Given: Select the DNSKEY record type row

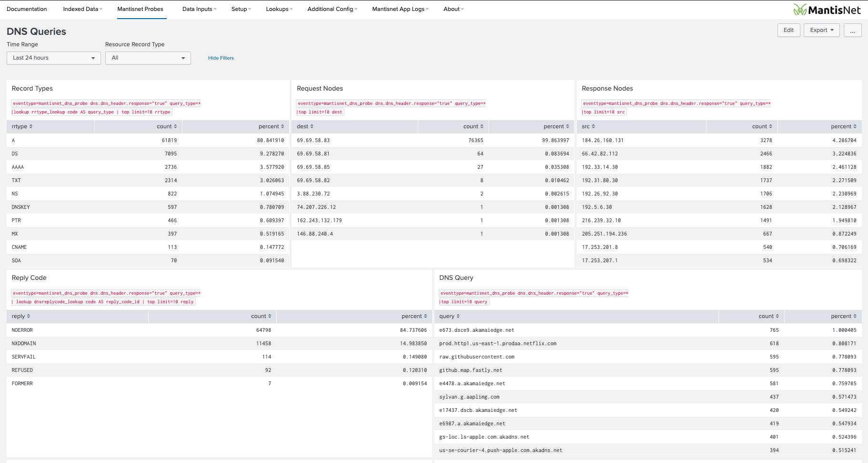Looking at the screenshot, I should pyautogui.click(x=148, y=207).
